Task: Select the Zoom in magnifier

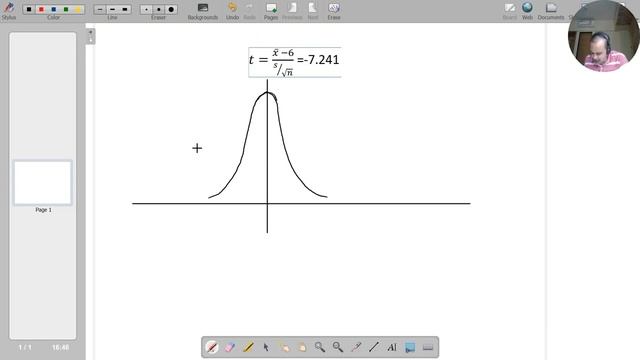Action: [320, 347]
